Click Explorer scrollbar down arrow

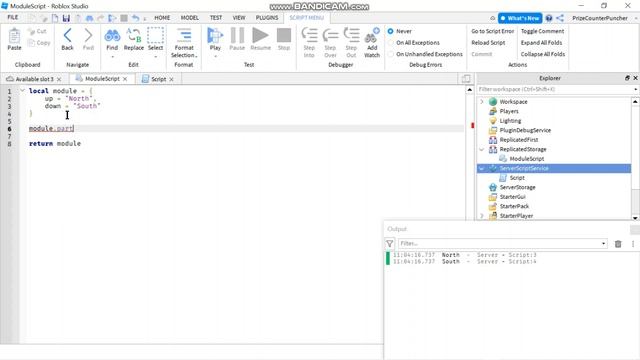coord(635,217)
